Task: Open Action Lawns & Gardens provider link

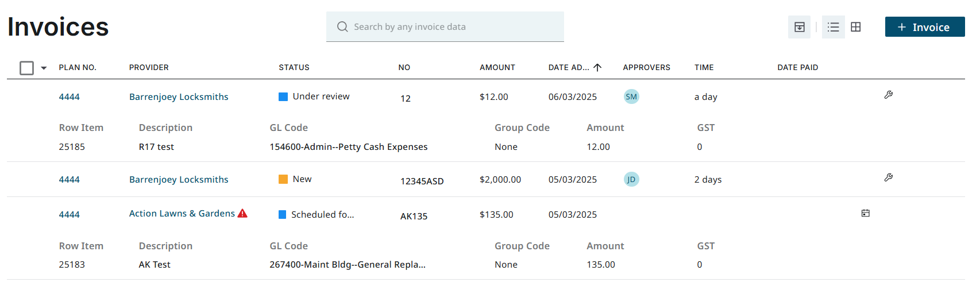Action: 182,214
